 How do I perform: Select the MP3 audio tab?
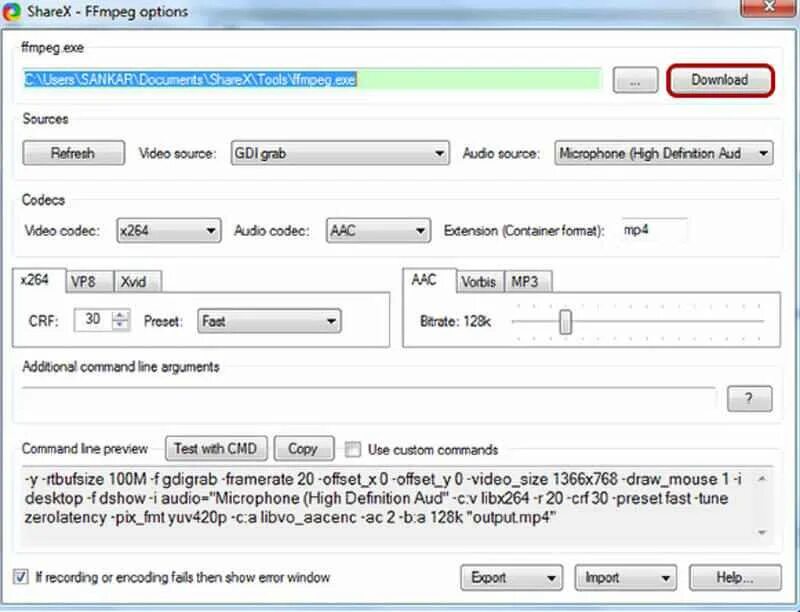[527, 282]
